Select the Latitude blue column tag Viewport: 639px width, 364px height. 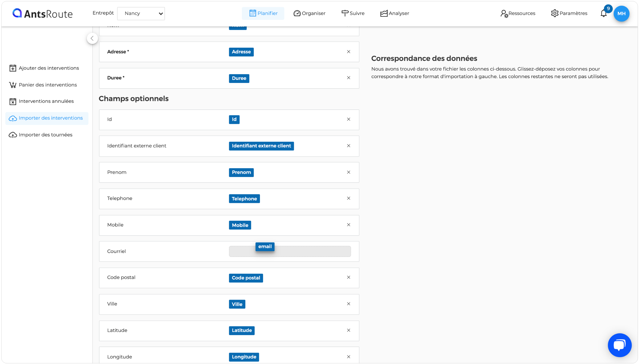[242, 330]
